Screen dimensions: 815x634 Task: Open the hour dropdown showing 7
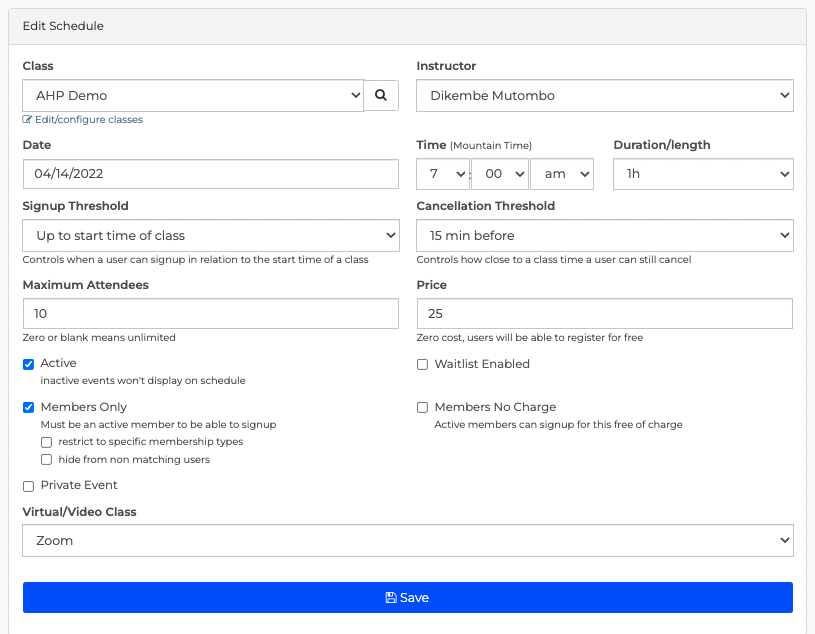(443, 174)
